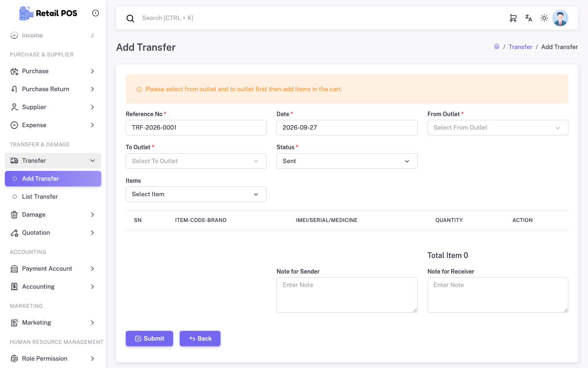Click the Purchase Return arrow icon
The image size is (588, 368).
[14, 89]
